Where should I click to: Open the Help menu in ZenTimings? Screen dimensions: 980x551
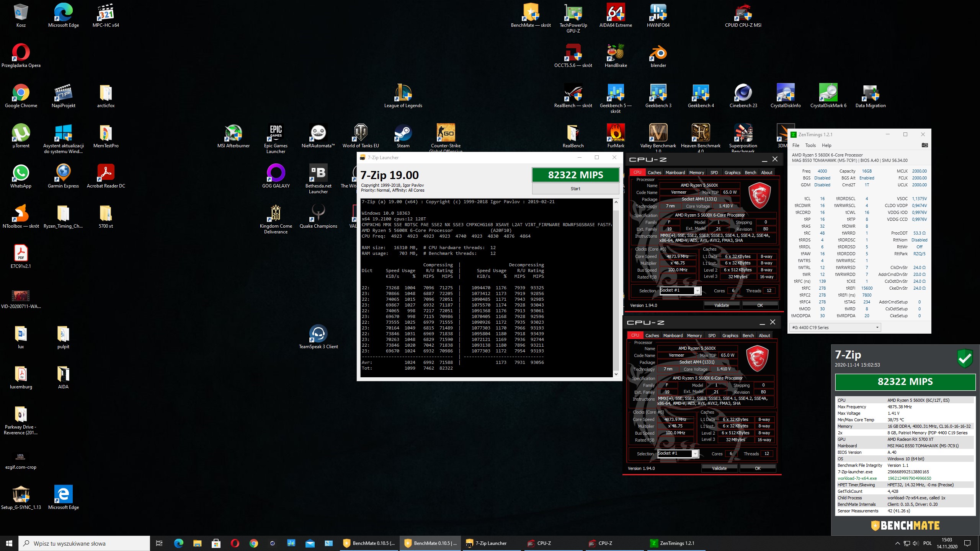826,145
